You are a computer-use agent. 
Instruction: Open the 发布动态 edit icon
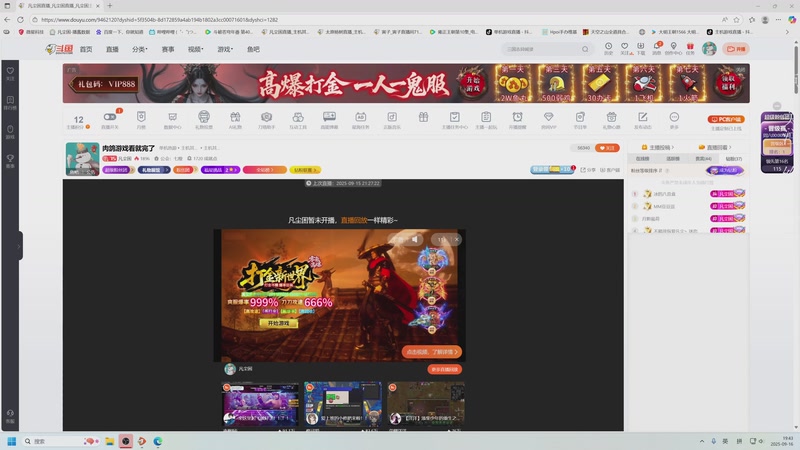tap(643, 120)
